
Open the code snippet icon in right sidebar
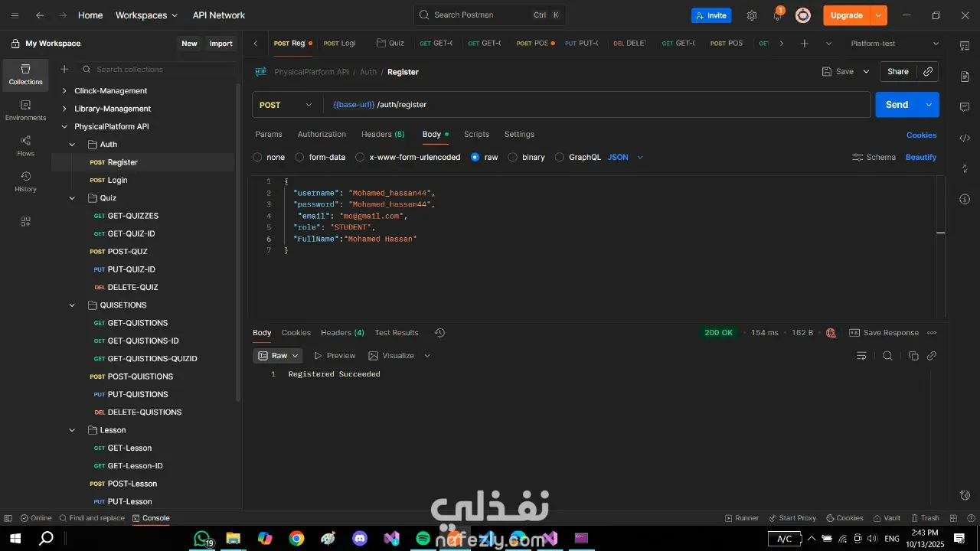click(965, 138)
